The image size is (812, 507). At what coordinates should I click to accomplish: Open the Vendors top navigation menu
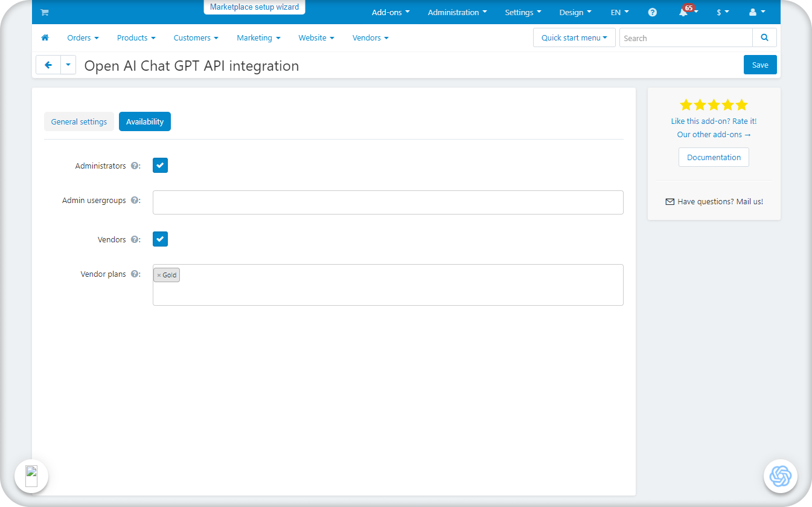370,37
